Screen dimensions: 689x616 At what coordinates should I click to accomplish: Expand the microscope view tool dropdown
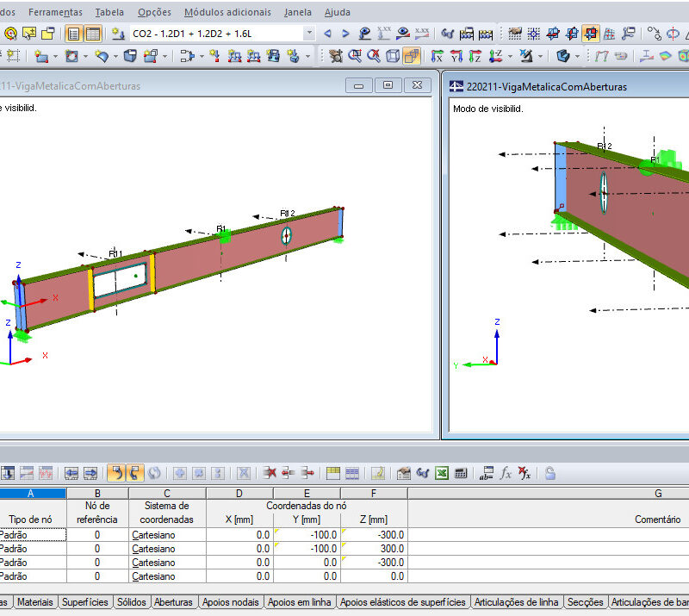(540, 56)
